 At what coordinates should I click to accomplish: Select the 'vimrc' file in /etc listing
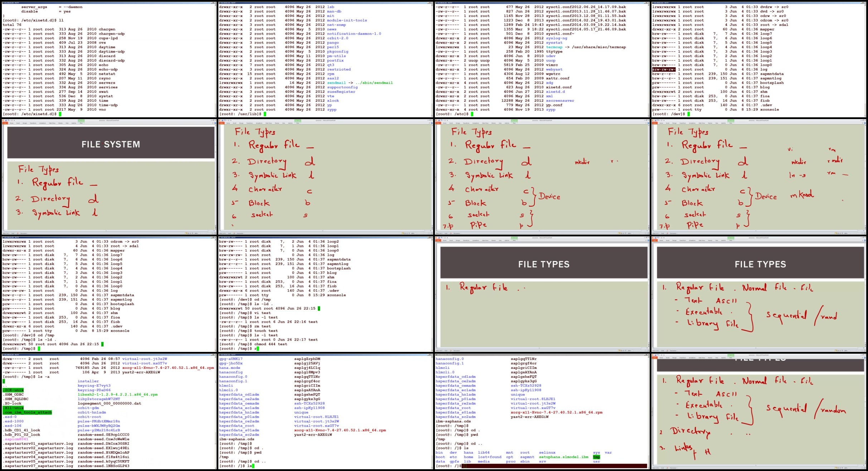(552, 65)
